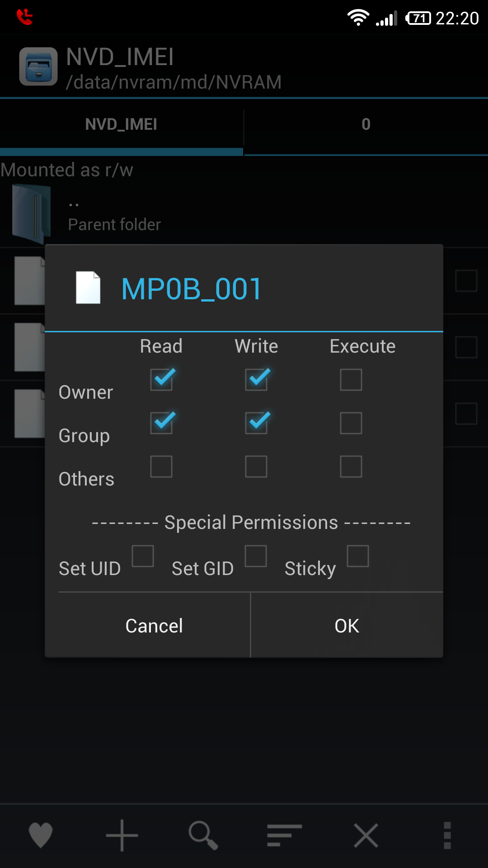This screenshot has width=488, height=868.
Task: Switch to the NVD_IMEI tab
Action: 121,124
